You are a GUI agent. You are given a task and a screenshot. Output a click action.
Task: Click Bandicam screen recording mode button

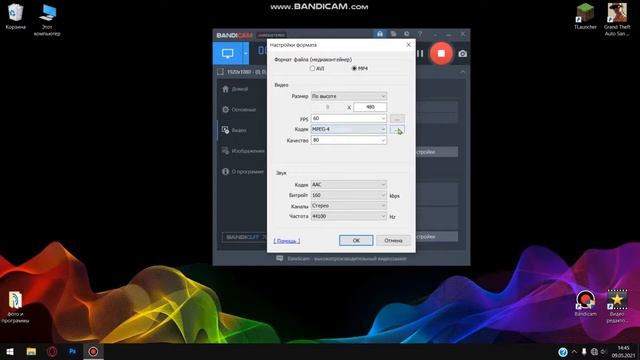(227, 53)
